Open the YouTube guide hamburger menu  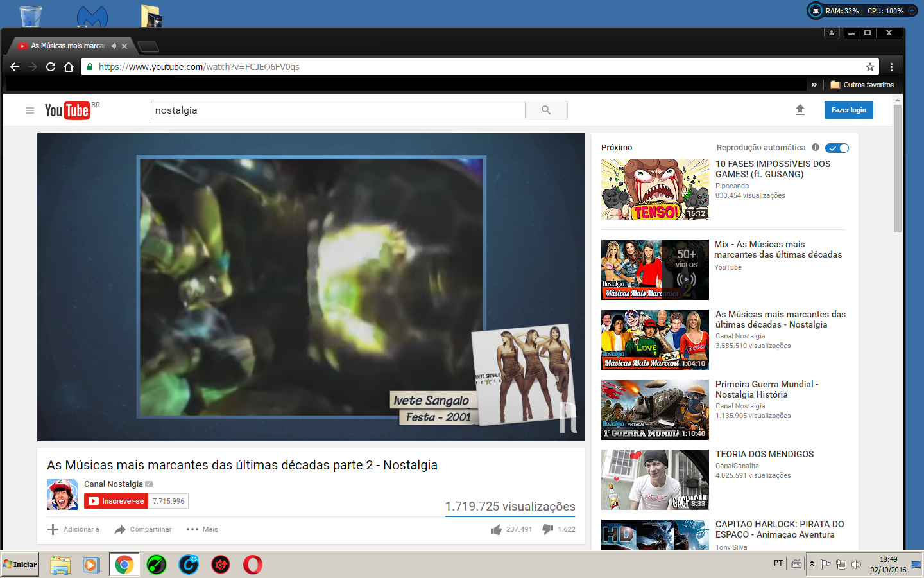click(30, 110)
